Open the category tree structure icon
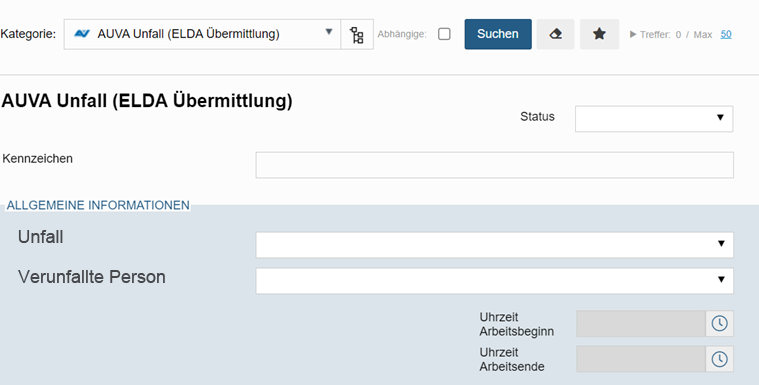The height and width of the screenshot is (385, 759). click(357, 34)
